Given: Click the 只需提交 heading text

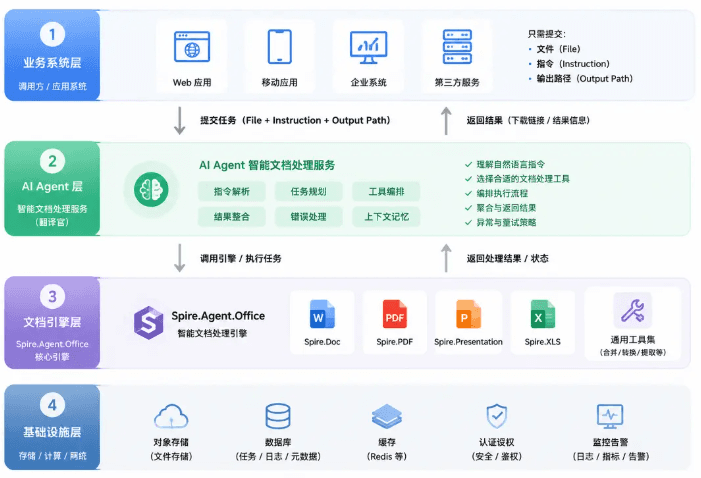Looking at the screenshot, I should point(546,34).
